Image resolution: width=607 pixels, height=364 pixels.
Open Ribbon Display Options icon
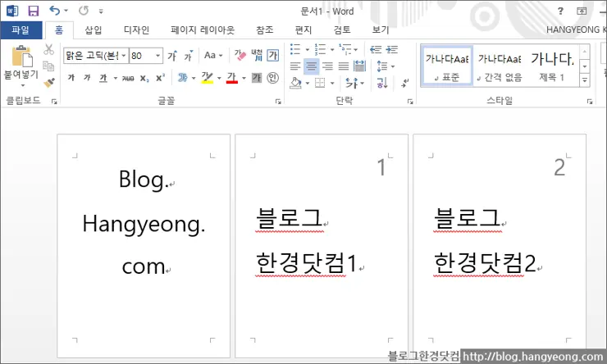click(582, 11)
